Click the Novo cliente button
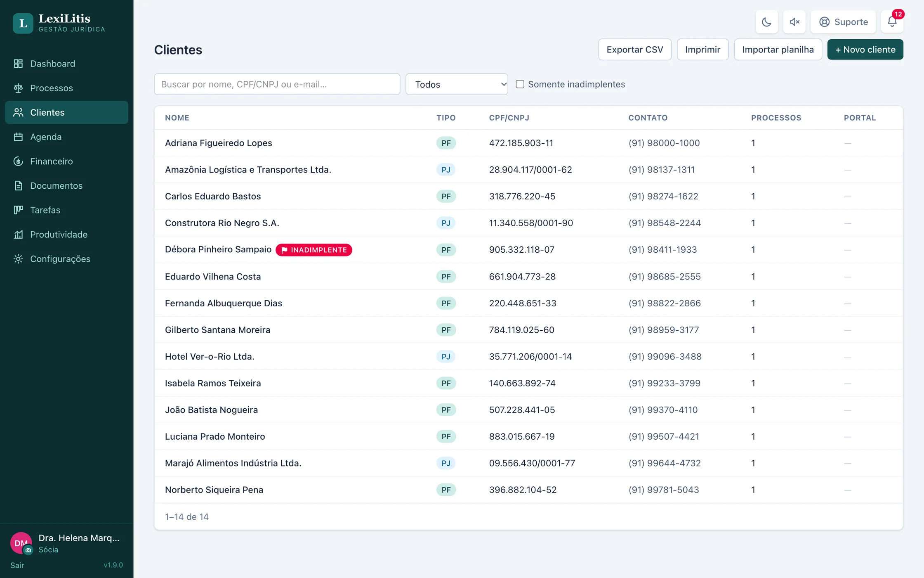This screenshot has width=924, height=578. point(865,50)
